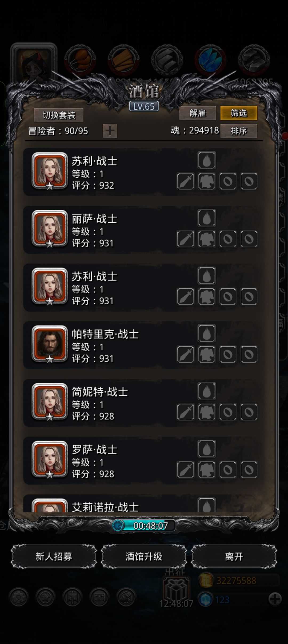Screen dimensions: 288x644
Task: Open armor slot of 丽萨·战士
Action: click(207, 239)
